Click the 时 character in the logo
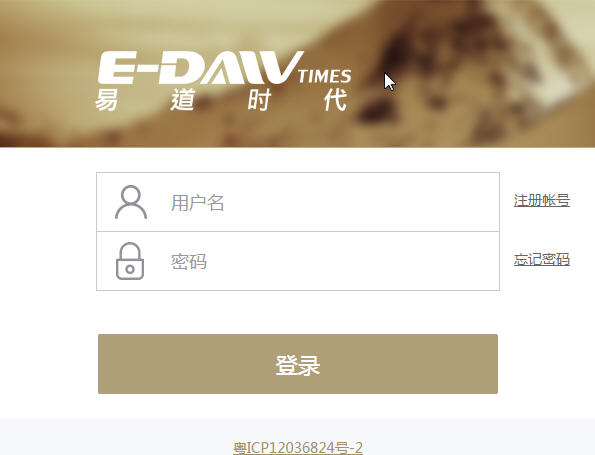The width and height of the screenshot is (595, 455). (259, 99)
